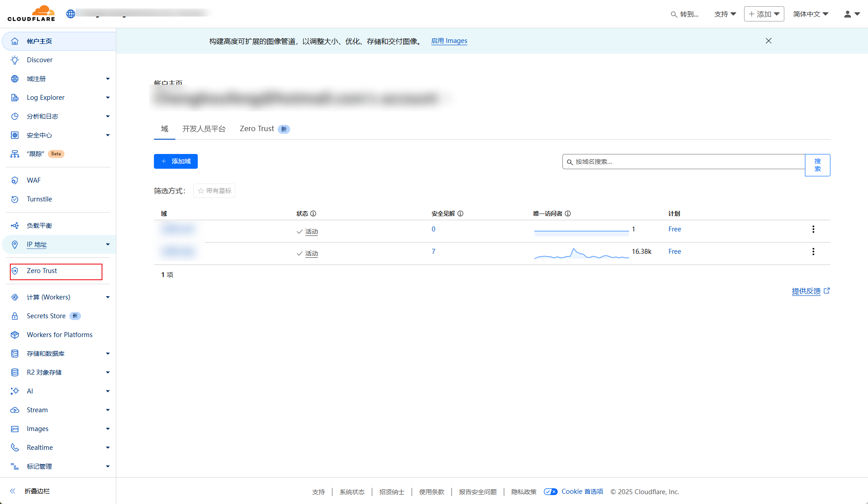
Task: Click the user profile icon
Action: coord(847,14)
